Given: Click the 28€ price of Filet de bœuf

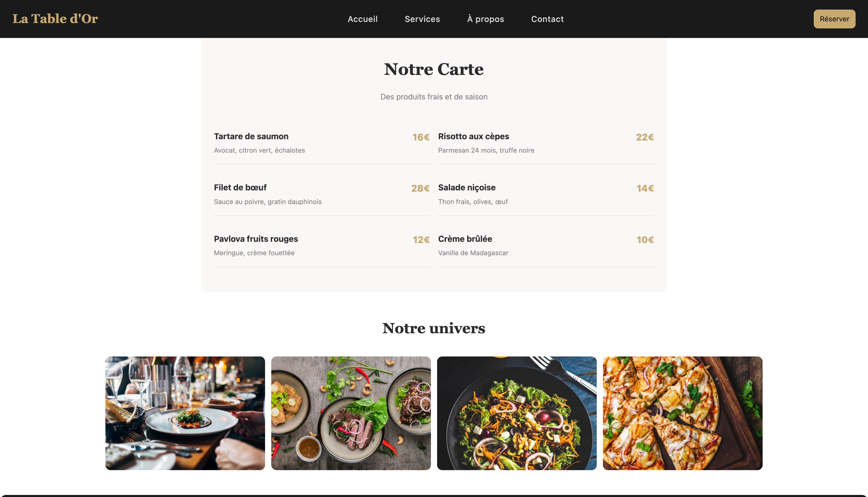Looking at the screenshot, I should [x=420, y=188].
